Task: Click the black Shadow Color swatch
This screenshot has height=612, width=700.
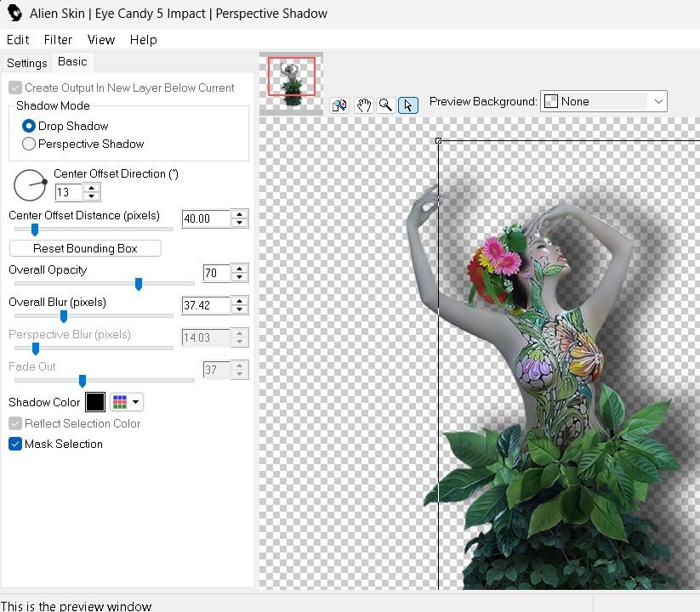Action: click(x=94, y=402)
